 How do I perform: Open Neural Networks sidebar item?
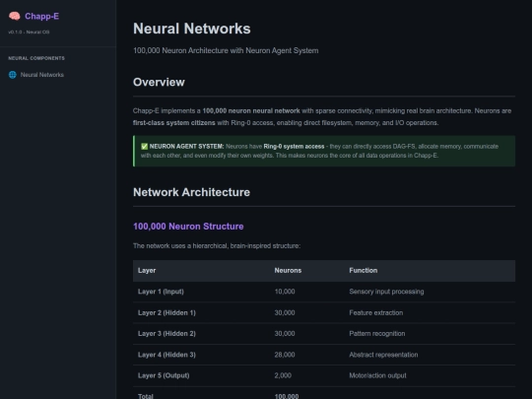coord(42,75)
